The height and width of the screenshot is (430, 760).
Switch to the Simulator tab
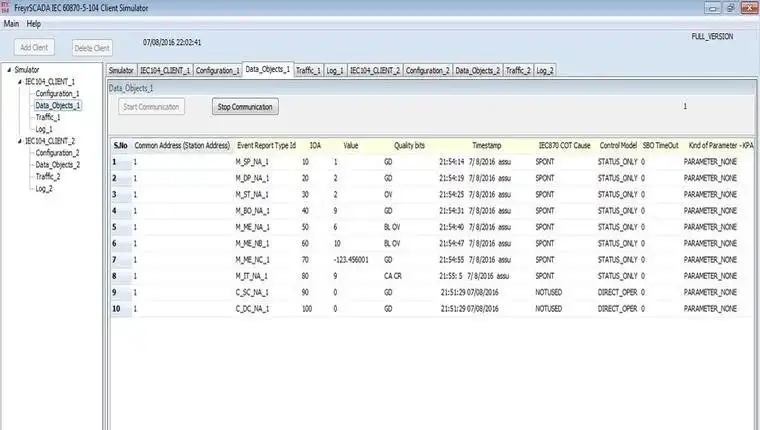[x=121, y=71]
